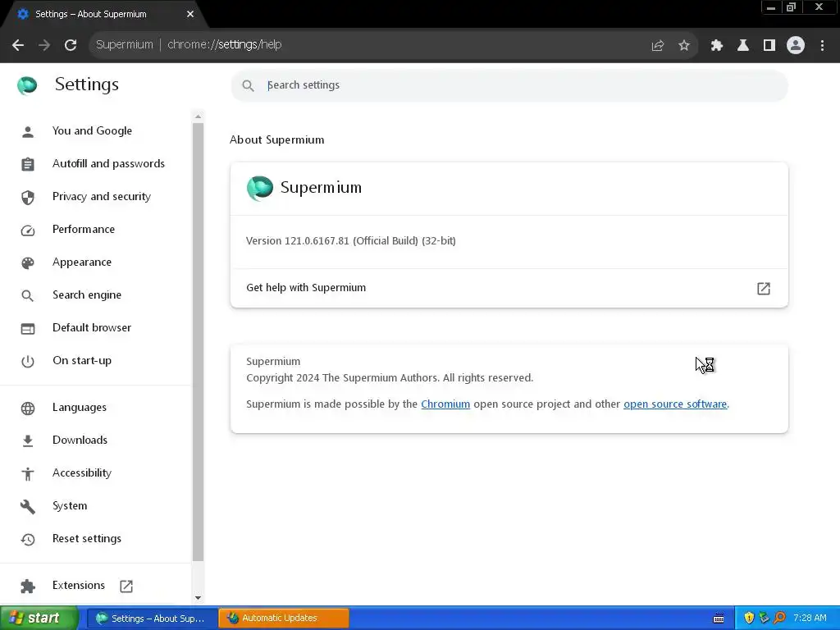
Task: Click the sidebar scrollbar thumb
Action: tap(199, 342)
